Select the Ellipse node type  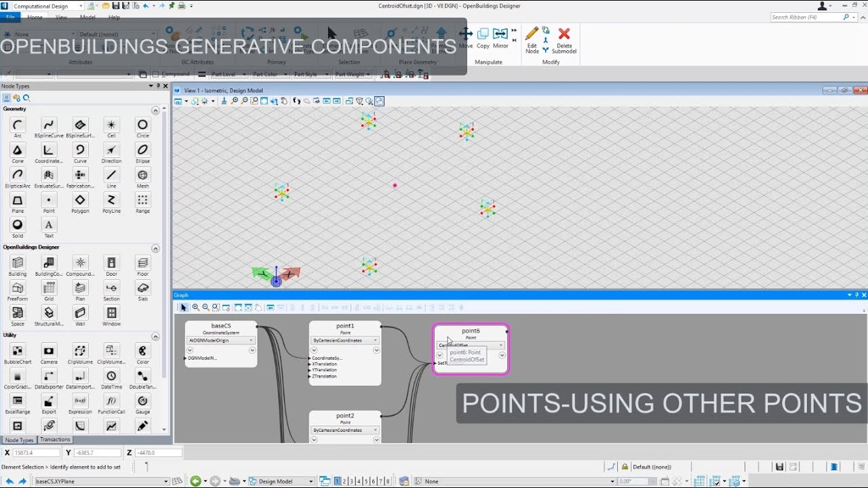pos(142,152)
